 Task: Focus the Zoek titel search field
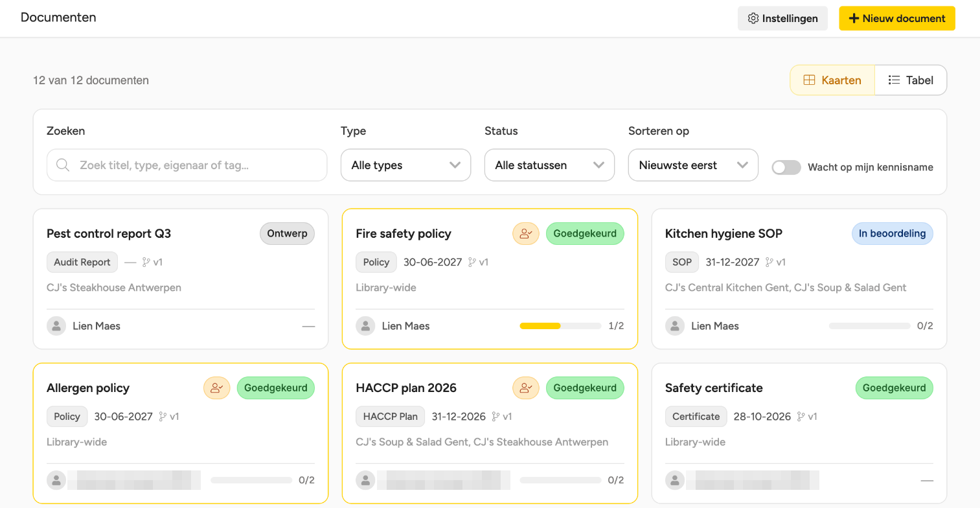[187, 165]
